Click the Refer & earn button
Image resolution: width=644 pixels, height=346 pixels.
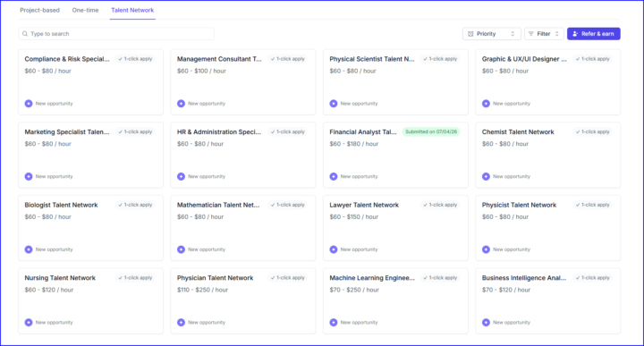coord(594,34)
